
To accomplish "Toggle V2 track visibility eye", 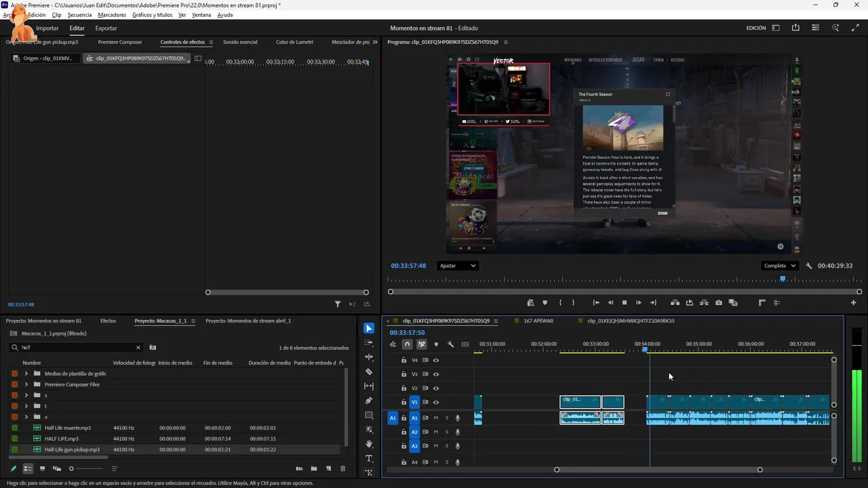I will (436, 388).
